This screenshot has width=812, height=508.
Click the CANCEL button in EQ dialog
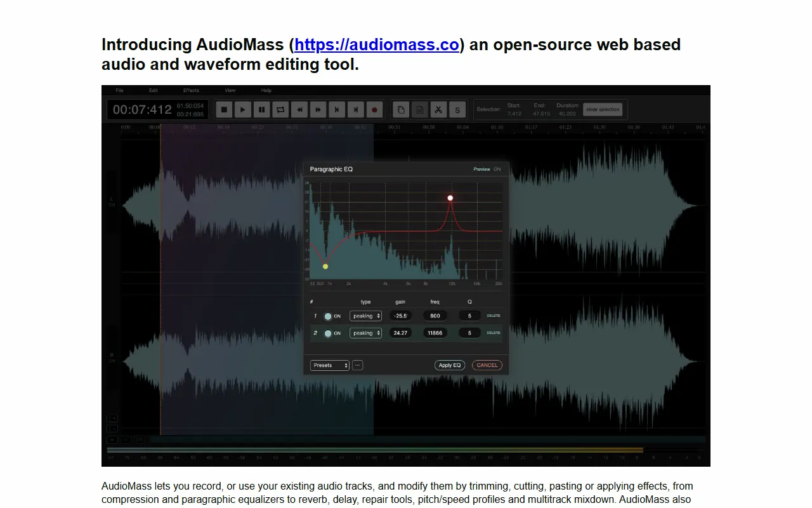pos(487,365)
